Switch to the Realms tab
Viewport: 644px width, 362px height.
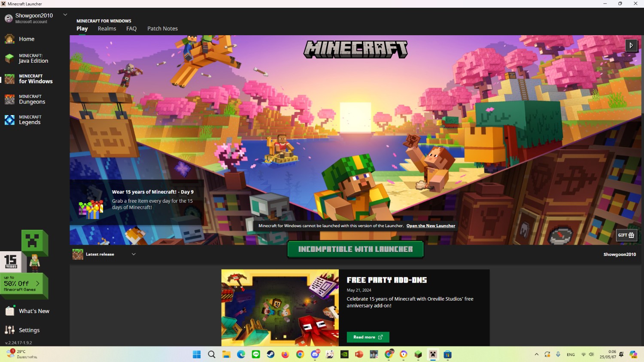coord(107,29)
